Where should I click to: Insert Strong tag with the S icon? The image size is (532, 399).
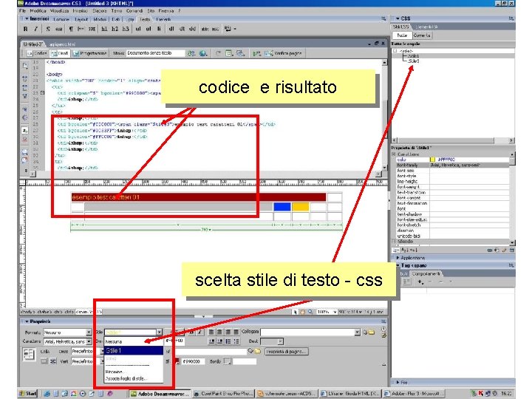click(x=48, y=29)
